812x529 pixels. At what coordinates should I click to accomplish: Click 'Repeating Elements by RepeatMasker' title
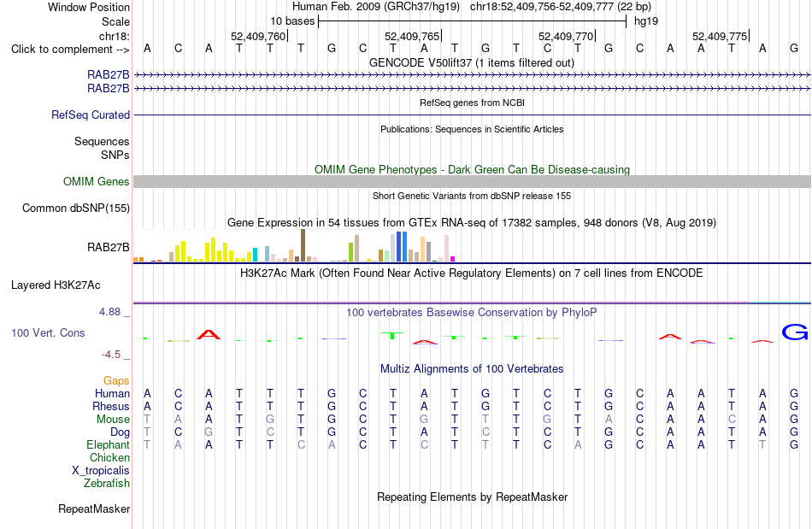(x=472, y=497)
